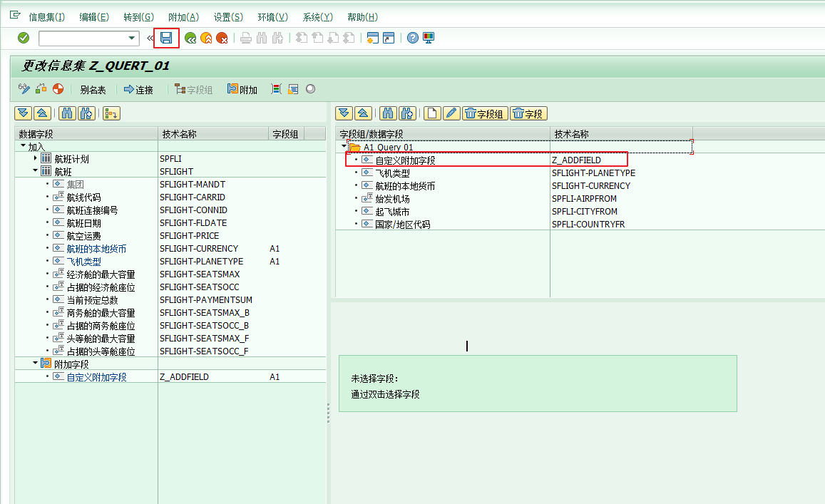Click the Find binoculars icon in left panel
Screen dimensions: 825x504
67,113
